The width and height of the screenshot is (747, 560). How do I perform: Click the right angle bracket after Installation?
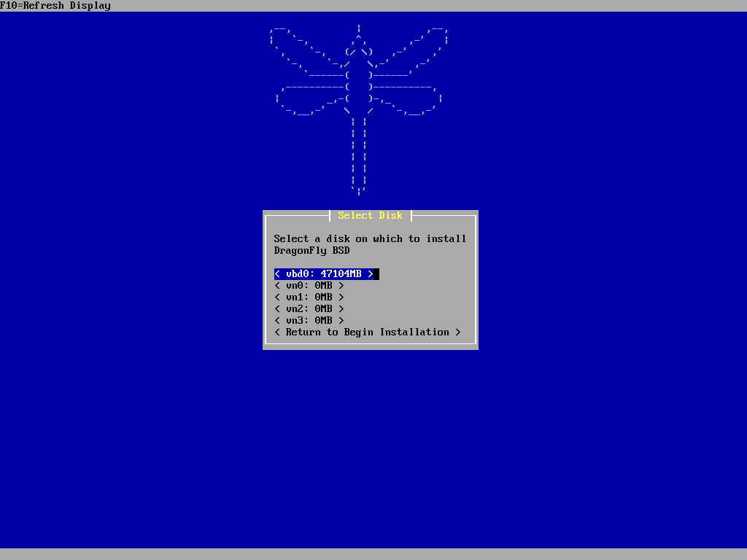(x=458, y=332)
